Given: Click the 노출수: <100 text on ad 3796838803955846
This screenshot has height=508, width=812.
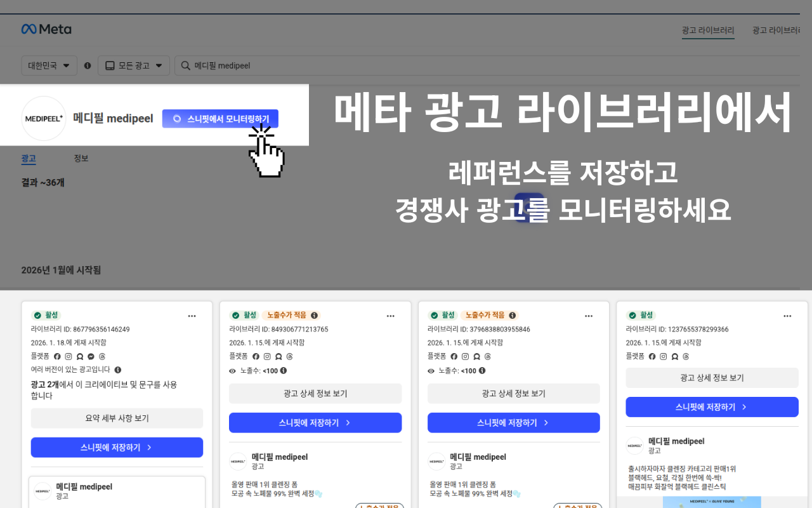Looking at the screenshot, I should pos(457,371).
